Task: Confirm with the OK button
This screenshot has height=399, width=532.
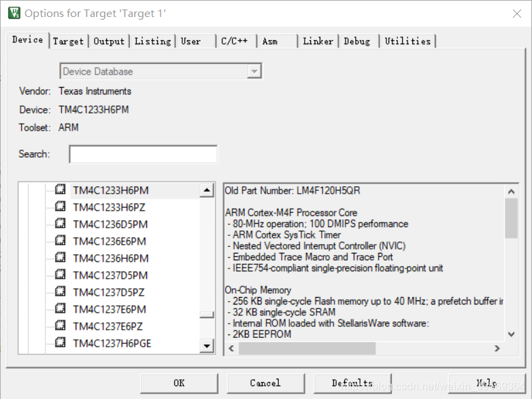Action: coord(179,383)
